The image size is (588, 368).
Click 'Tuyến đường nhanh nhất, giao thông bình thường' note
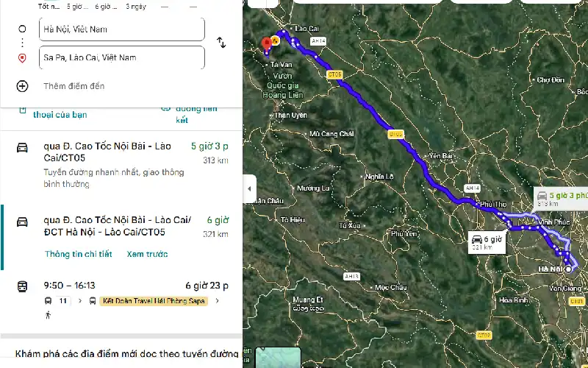(114, 178)
